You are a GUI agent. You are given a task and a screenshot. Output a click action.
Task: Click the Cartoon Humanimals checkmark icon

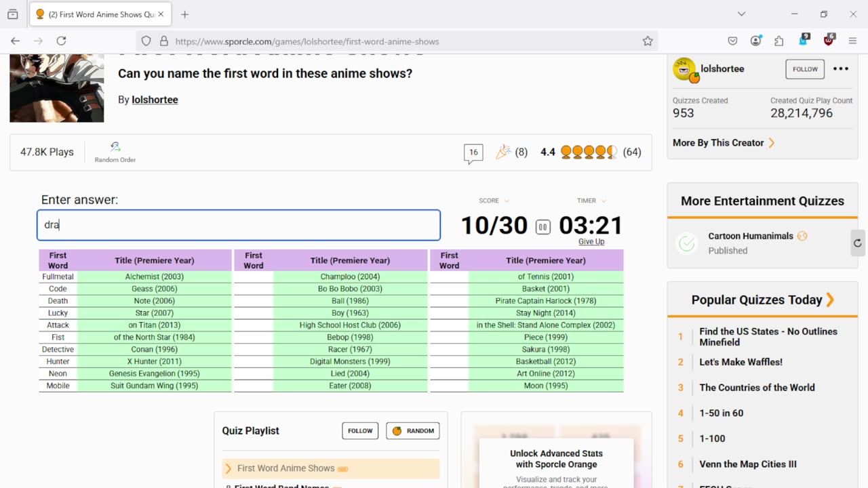point(687,243)
